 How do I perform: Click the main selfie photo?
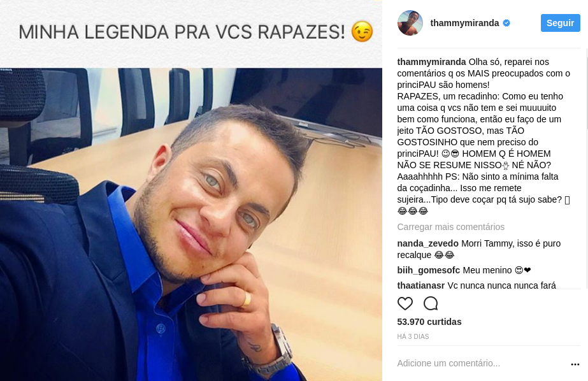click(191, 224)
